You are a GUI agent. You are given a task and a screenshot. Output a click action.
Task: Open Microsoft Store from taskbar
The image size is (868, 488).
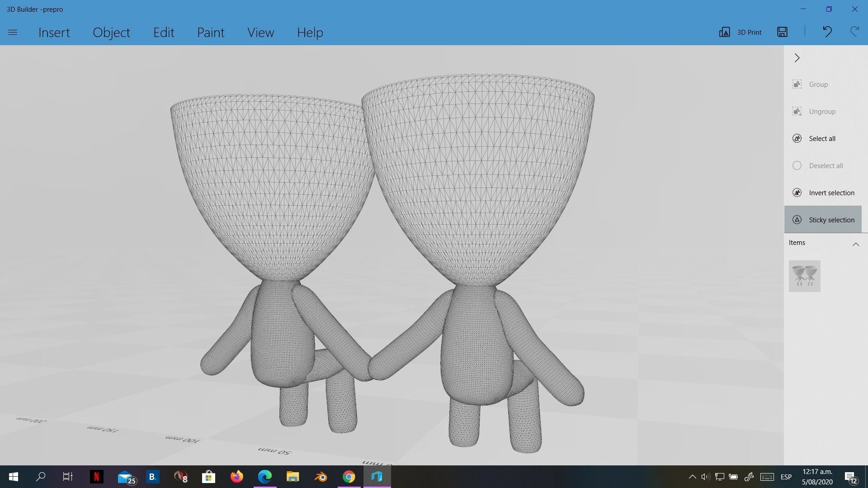pyautogui.click(x=208, y=477)
